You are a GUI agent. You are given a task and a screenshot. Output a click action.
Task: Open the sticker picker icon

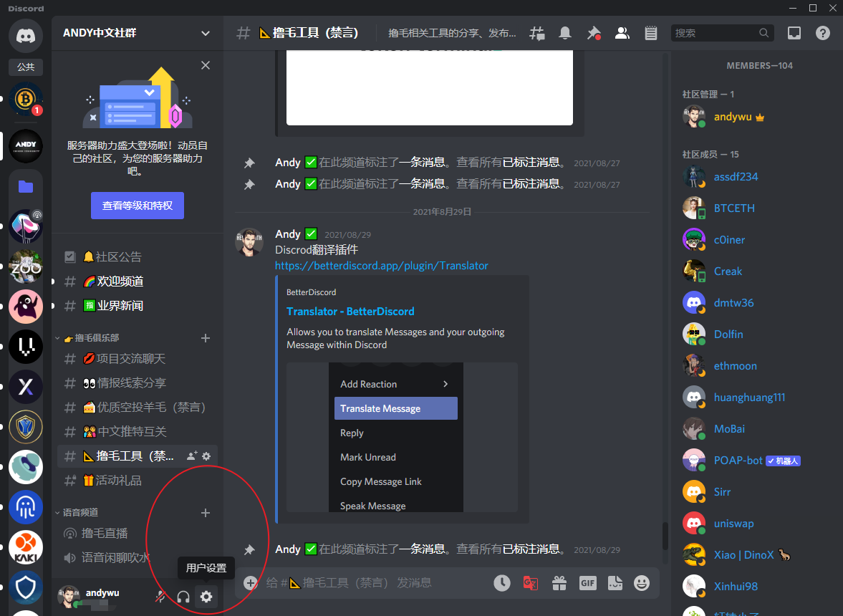(x=615, y=583)
